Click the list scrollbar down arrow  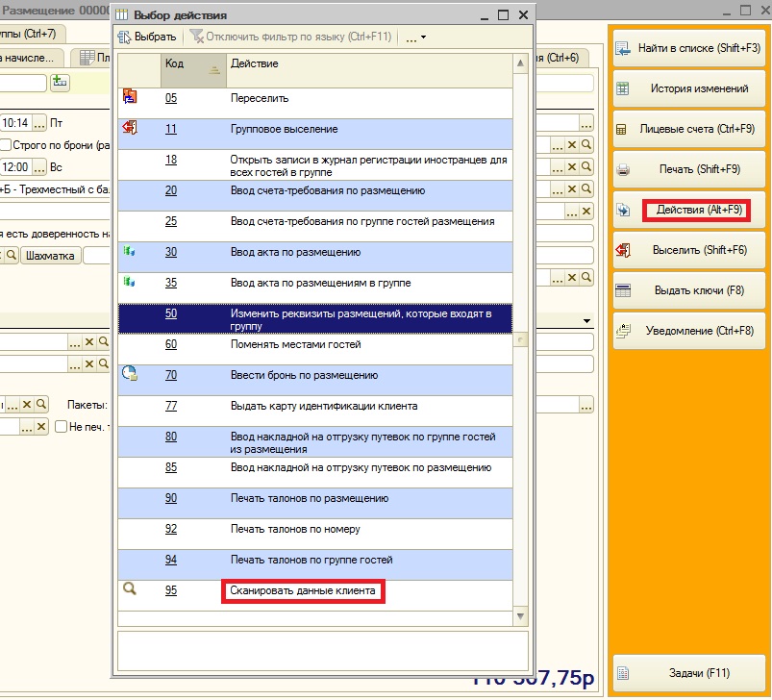tap(520, 616)
